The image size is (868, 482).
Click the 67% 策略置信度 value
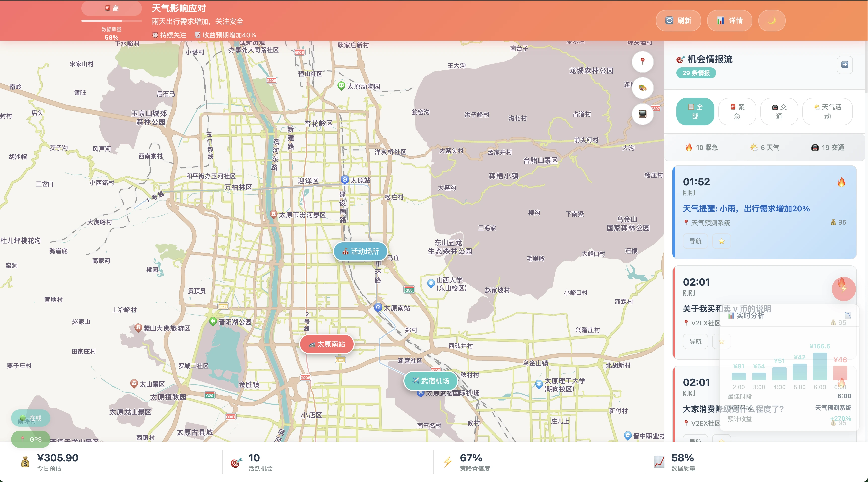coord(471,458)
